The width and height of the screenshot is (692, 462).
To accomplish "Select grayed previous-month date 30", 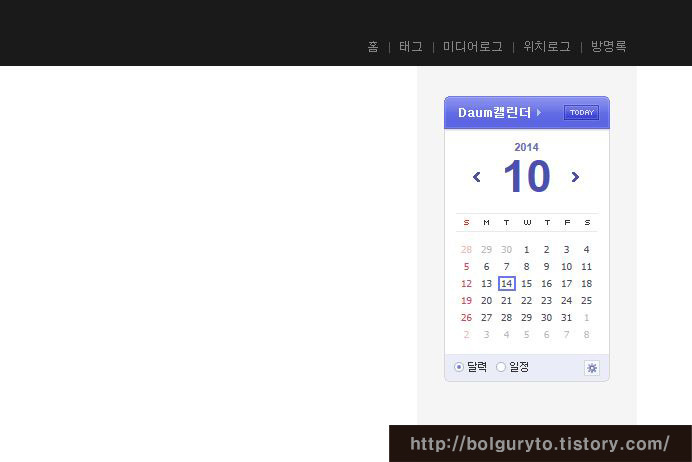I will click(507, 250).
